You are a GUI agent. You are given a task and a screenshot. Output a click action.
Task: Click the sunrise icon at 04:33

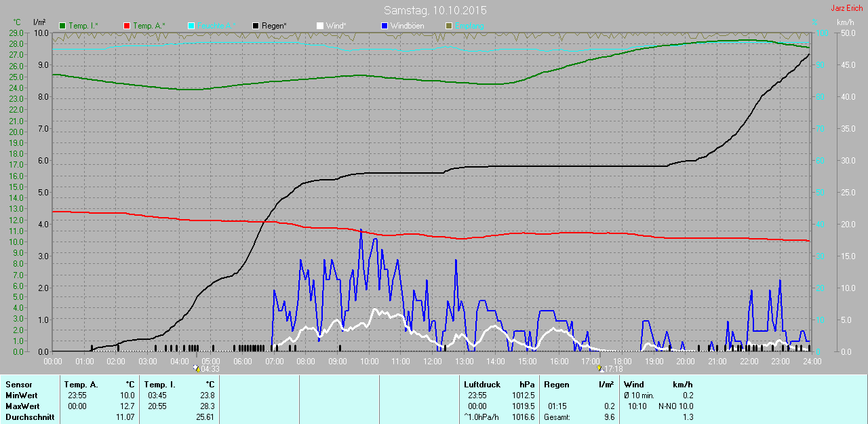(197, 369)
